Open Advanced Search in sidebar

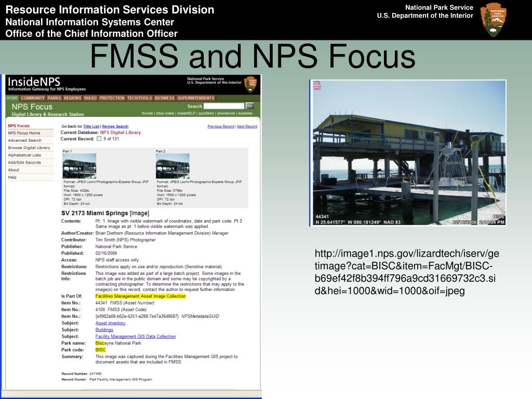[25, 140]
